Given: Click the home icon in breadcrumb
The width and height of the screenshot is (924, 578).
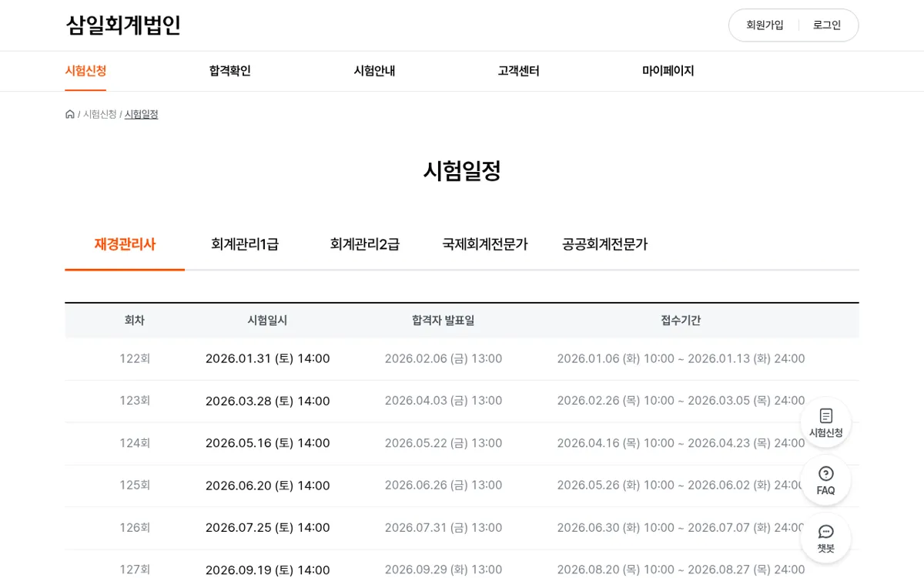Looking at the screenshot, I should pos(70,114).
